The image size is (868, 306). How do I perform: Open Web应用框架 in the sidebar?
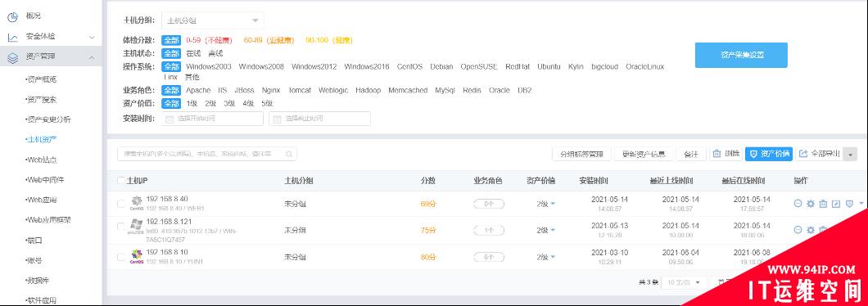tap(47, 219)
